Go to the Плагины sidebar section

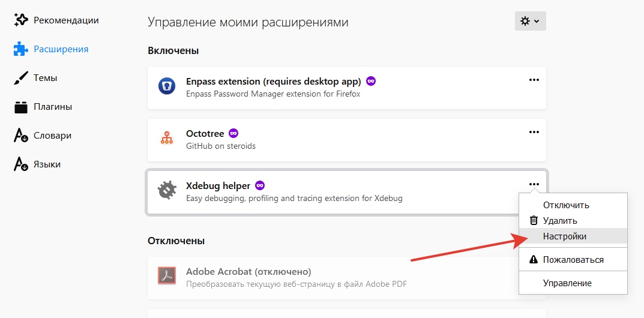(x=43, y=107)
